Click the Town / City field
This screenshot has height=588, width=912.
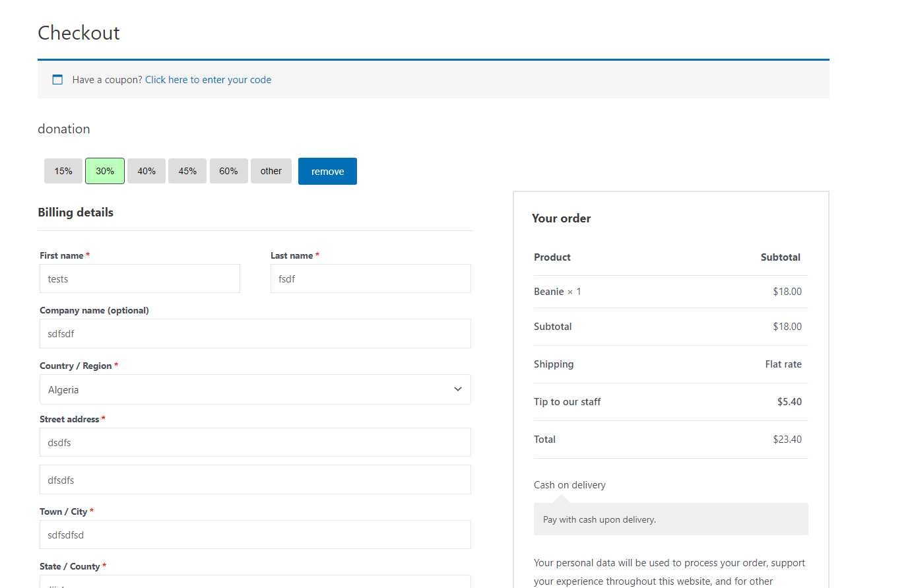tap(255, 535)
